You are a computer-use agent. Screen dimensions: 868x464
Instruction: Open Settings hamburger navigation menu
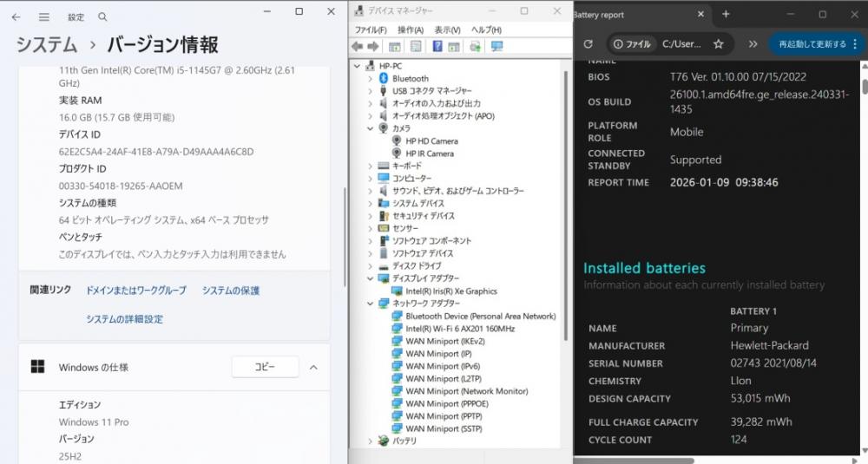[44, 17]
